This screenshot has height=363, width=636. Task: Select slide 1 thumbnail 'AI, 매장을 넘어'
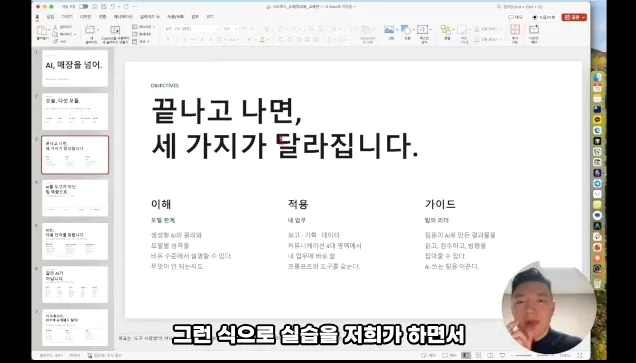tap(75, 68)
